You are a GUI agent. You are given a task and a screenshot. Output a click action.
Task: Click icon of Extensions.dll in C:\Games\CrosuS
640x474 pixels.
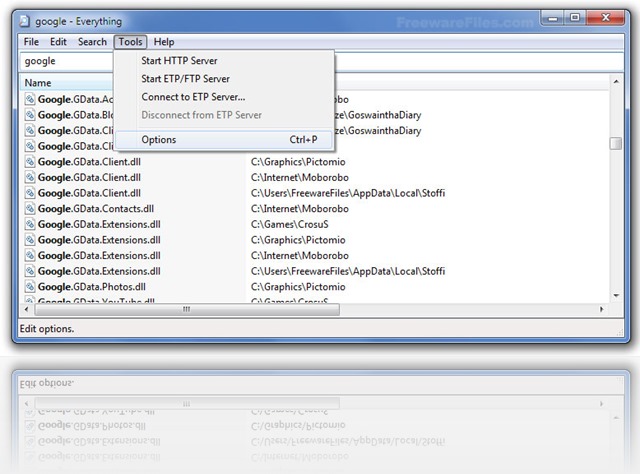tap(30, 224)
